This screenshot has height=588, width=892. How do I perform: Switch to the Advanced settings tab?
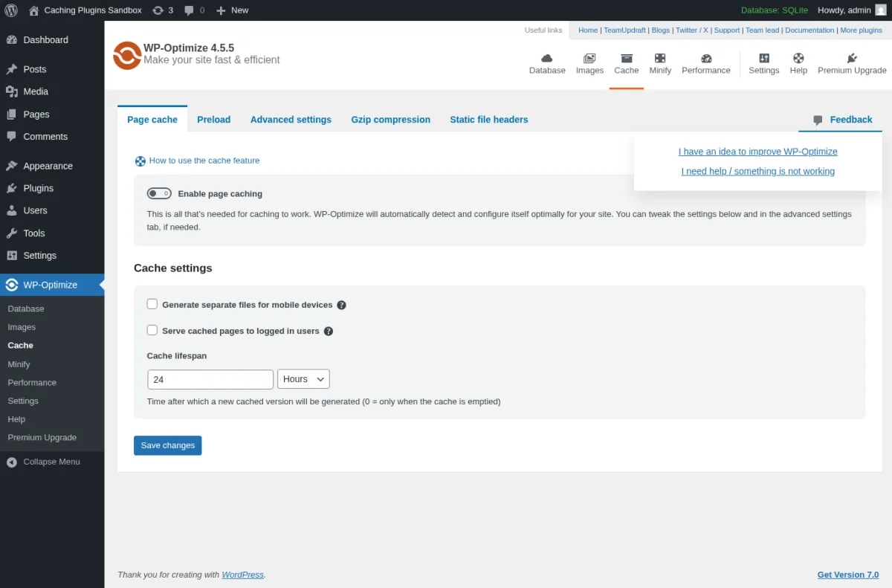(x=291, y=119)
